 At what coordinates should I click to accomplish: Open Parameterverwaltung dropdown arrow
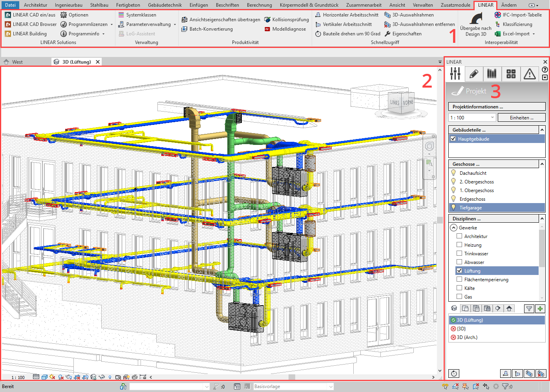pyautogui.click(x=175, y=24)
